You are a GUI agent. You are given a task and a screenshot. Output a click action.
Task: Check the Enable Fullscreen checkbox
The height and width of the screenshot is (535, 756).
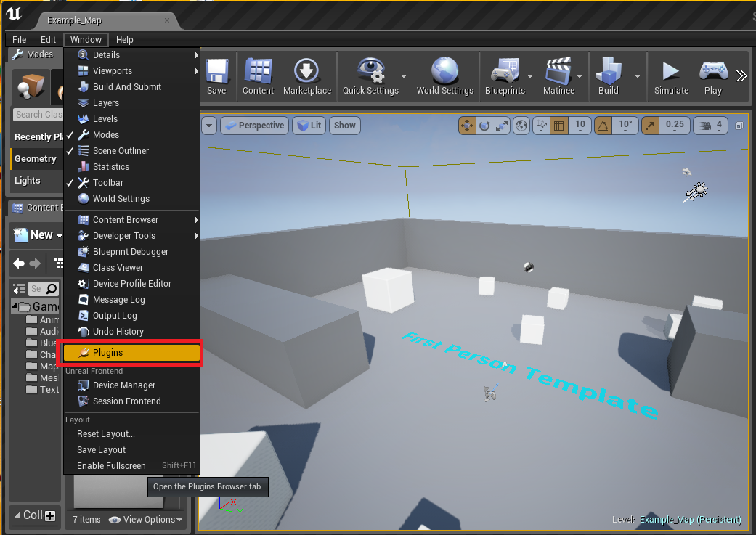tap(70, 466)
